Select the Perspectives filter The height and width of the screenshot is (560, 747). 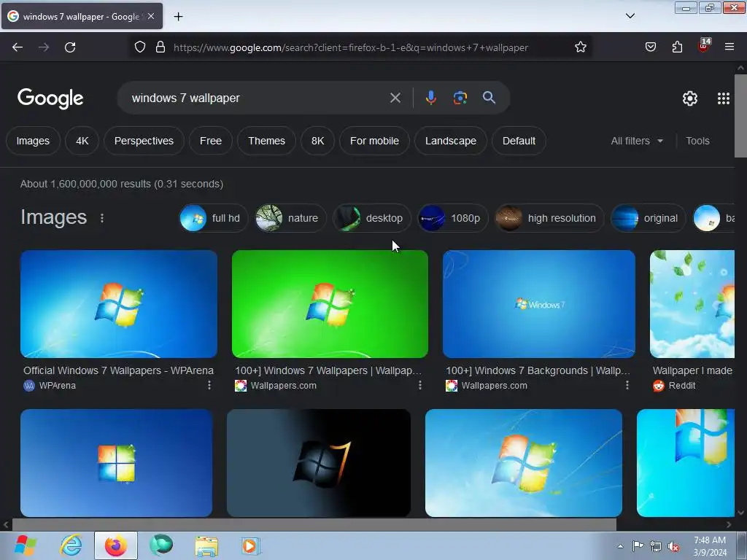click(x=144, y=141)
